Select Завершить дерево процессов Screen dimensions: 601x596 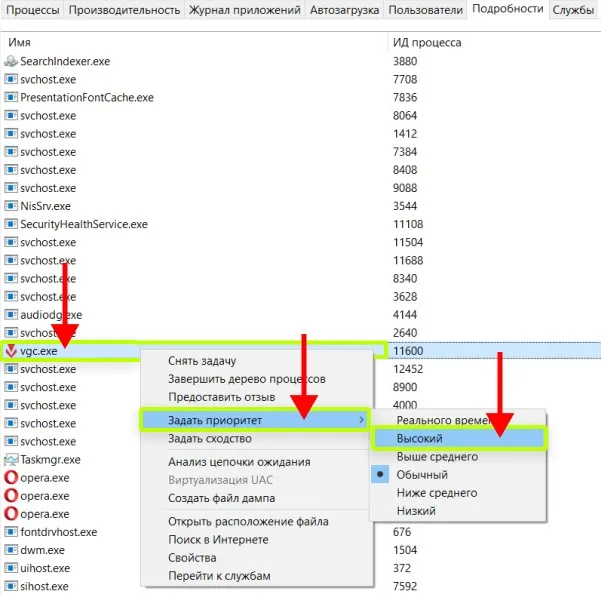(x=257, y=379)
